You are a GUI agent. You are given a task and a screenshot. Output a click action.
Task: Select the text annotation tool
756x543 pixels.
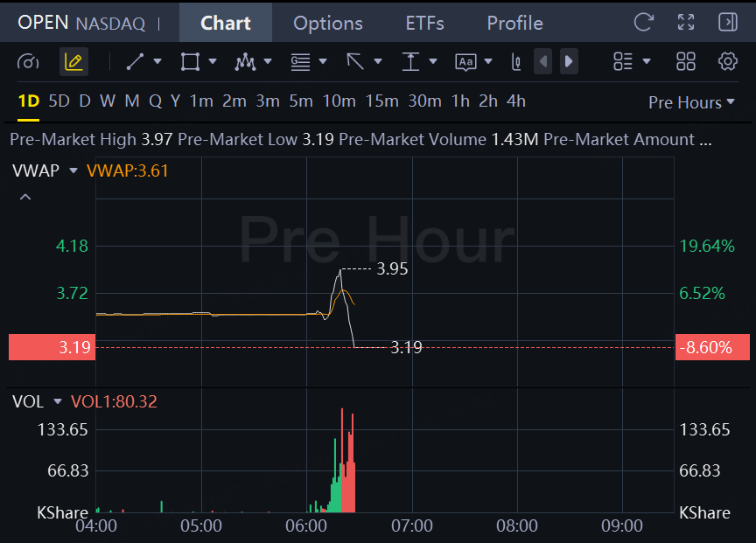(x=465, y=62)
